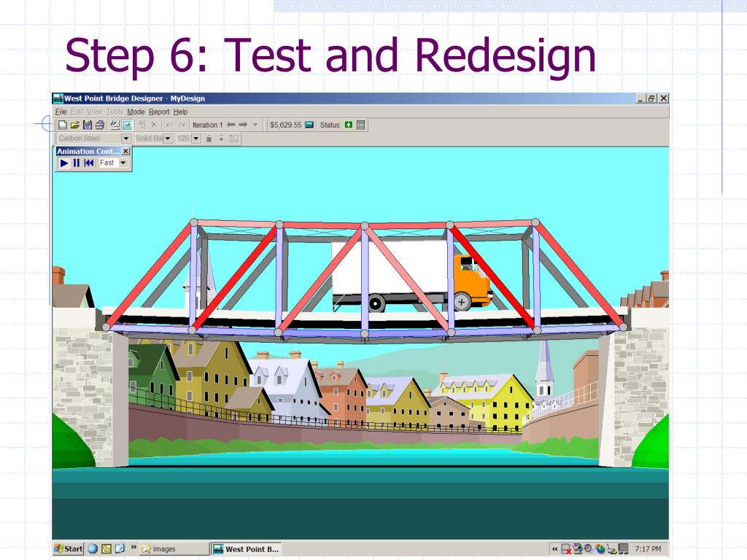Click the Undo toolbar icon
This screenshot has width=747, height=560.
tap(169, 125)
